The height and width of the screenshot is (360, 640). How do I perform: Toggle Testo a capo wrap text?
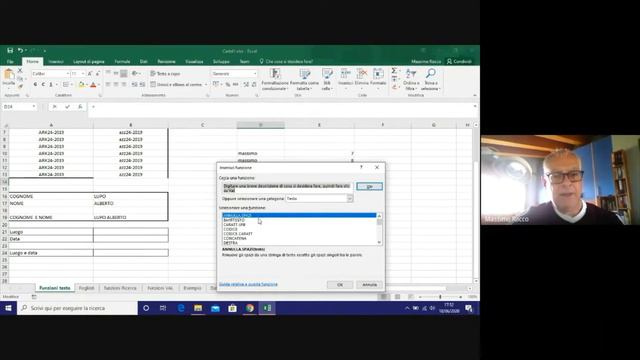[x=165, y=73]
